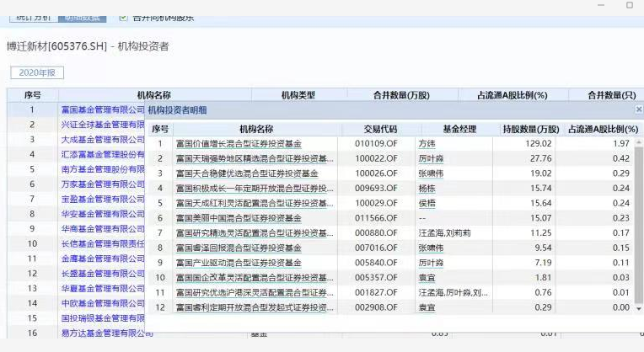Open managers 汪孟海,刘莉莉 in the 000880.OF row
The image size is (644, 352).
(x=444, y=233)
